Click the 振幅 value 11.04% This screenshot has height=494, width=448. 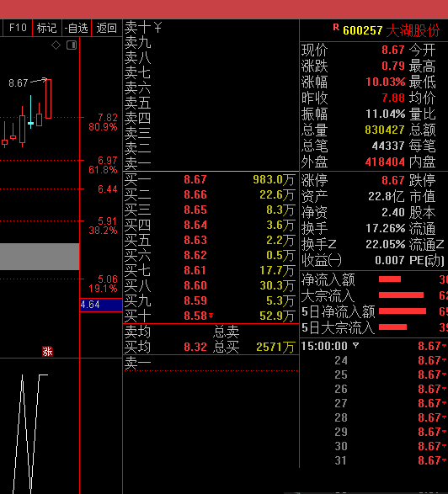pos(385,114)
